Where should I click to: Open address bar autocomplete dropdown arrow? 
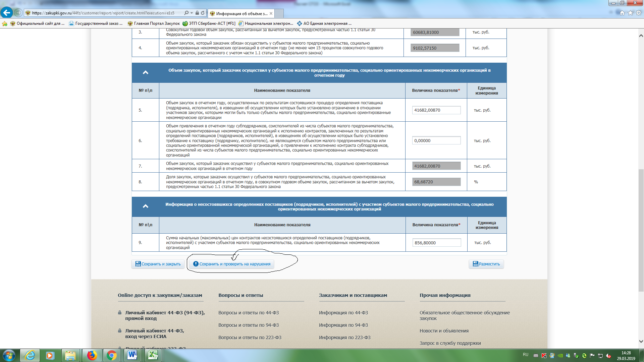(192, 13)
